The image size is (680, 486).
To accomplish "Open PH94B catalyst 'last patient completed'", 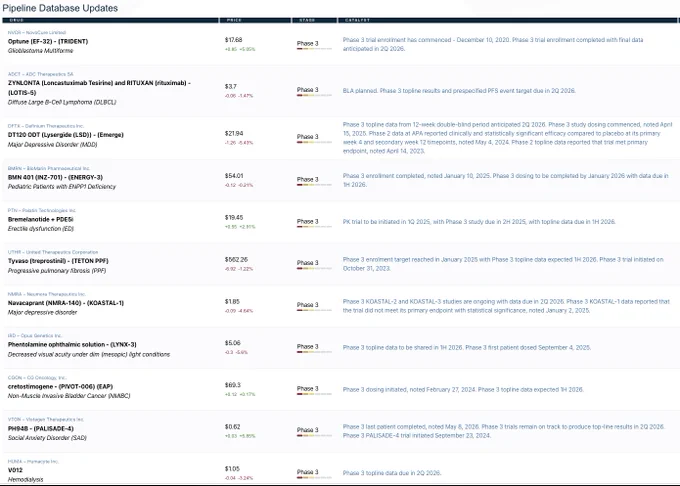I will click(x=503, y=431).
